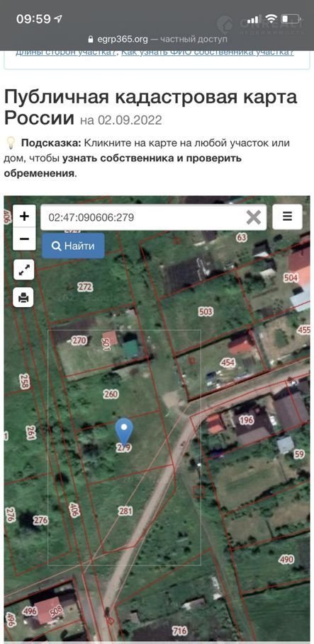Click parcel labeled 281 on map
Screen dimensions: 314x644
coord(125,511)
